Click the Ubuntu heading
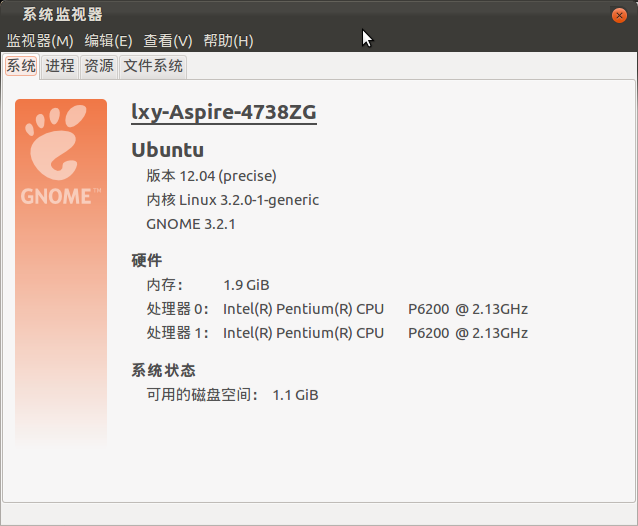 (168, 150)
